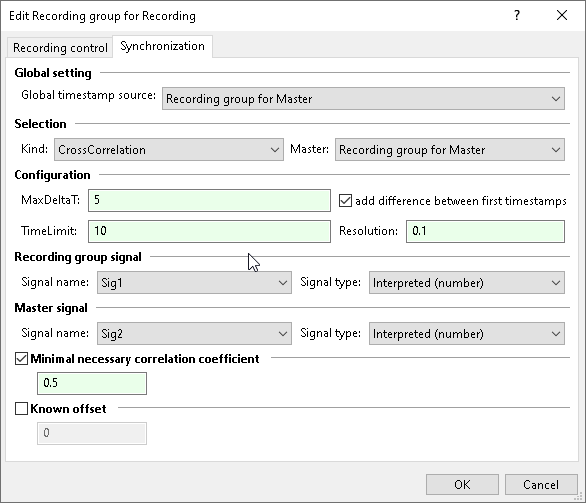This screenshot has height=503, width=586.
Task: Select the Synchronization tab
Action: (x=162, y=46)
